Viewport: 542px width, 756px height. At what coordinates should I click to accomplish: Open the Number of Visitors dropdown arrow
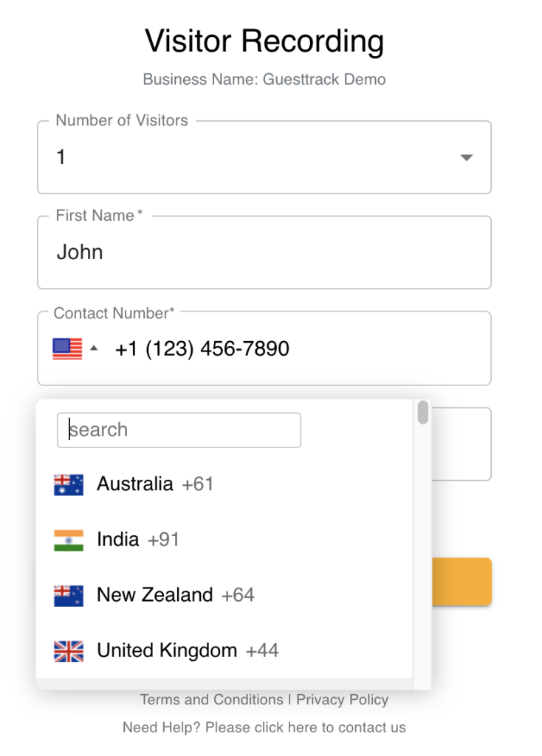point(466,157)
